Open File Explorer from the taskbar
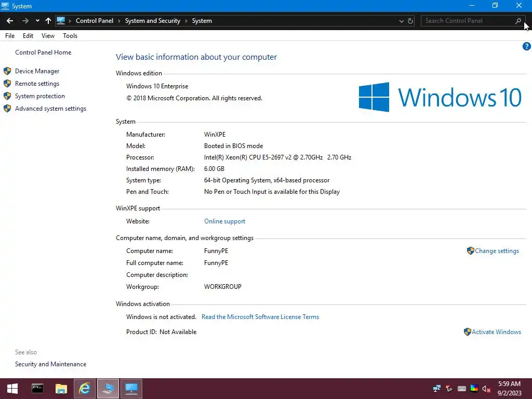The image size is (532, 399). pyautogui.click(x=61, y=389)
